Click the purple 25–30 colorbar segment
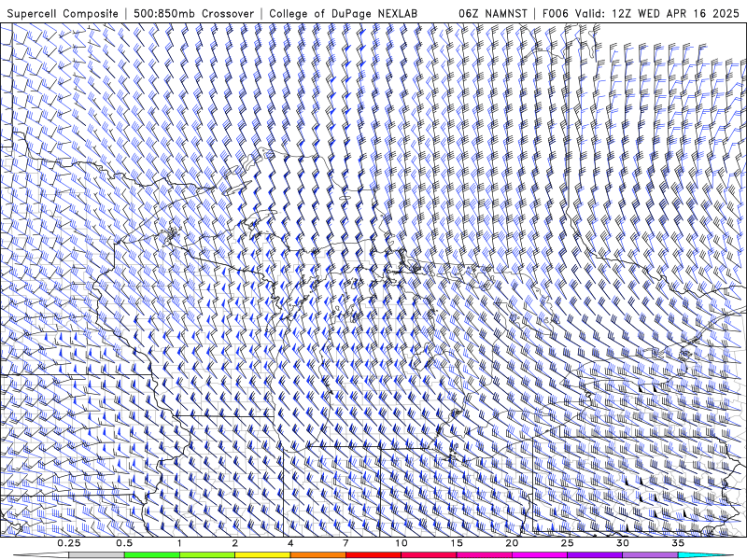Viewport: 747px width, 560px height. click(595, 555)
